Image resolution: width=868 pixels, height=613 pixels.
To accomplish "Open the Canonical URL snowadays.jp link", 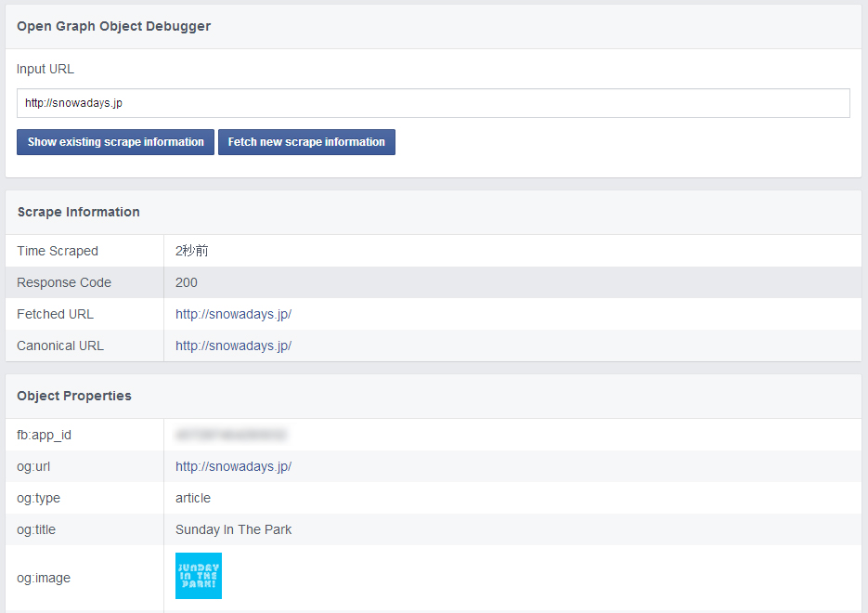I will tap(233, 346).
